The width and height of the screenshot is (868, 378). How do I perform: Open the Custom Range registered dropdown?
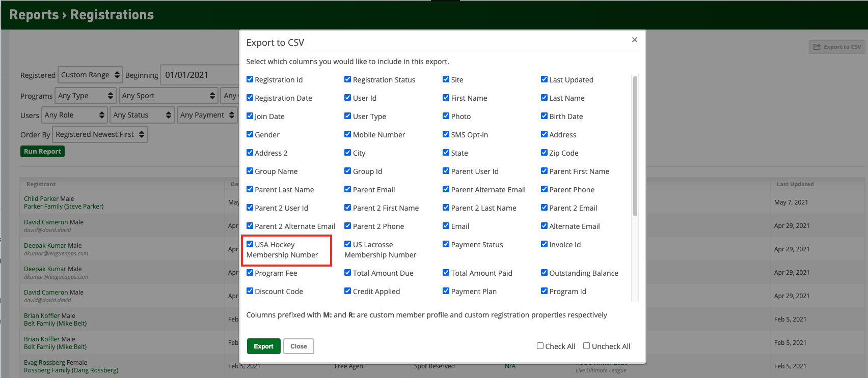click(x=90, y=75)
